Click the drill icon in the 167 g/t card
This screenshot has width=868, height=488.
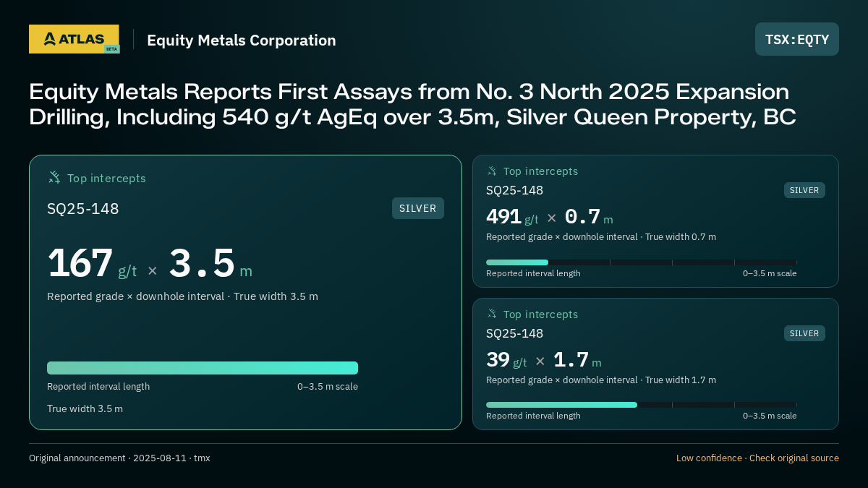(x=54, y=178)
